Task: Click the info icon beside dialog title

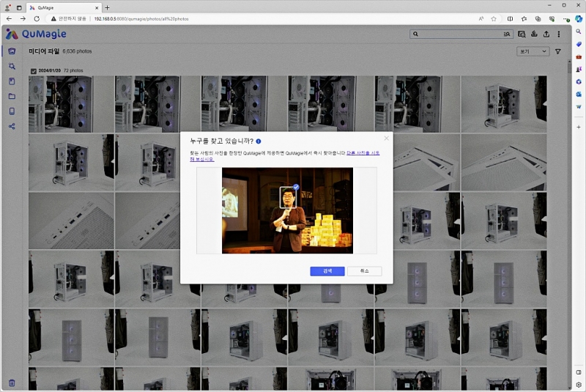Action: (x=259, y=141)
